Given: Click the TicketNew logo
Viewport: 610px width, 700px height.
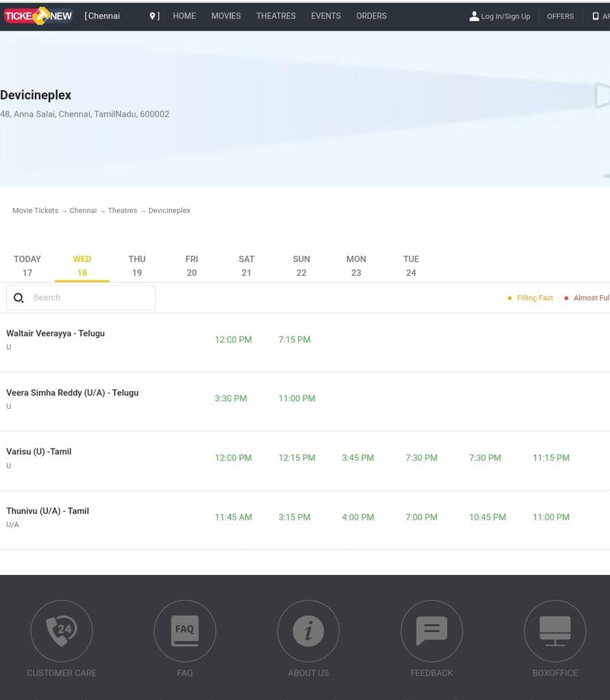Looking at the screenshot, I should tap(38, 16).
